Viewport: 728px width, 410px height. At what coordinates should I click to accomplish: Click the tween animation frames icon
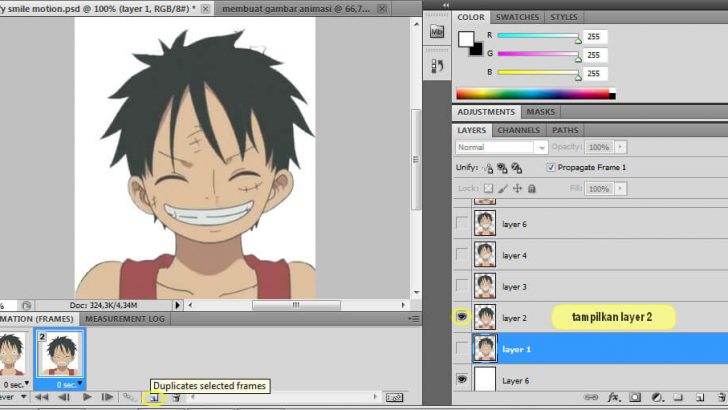coord(129,397)
